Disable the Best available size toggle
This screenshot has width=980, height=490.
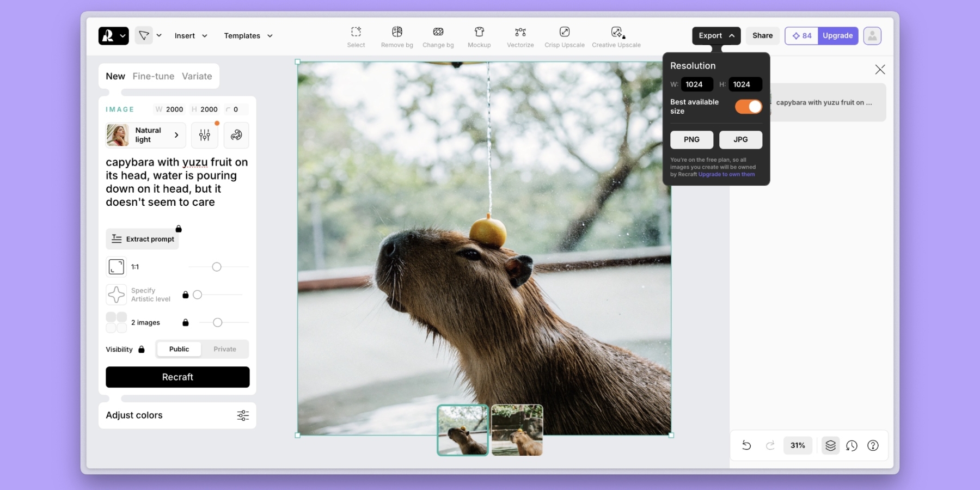click(748, 107)
